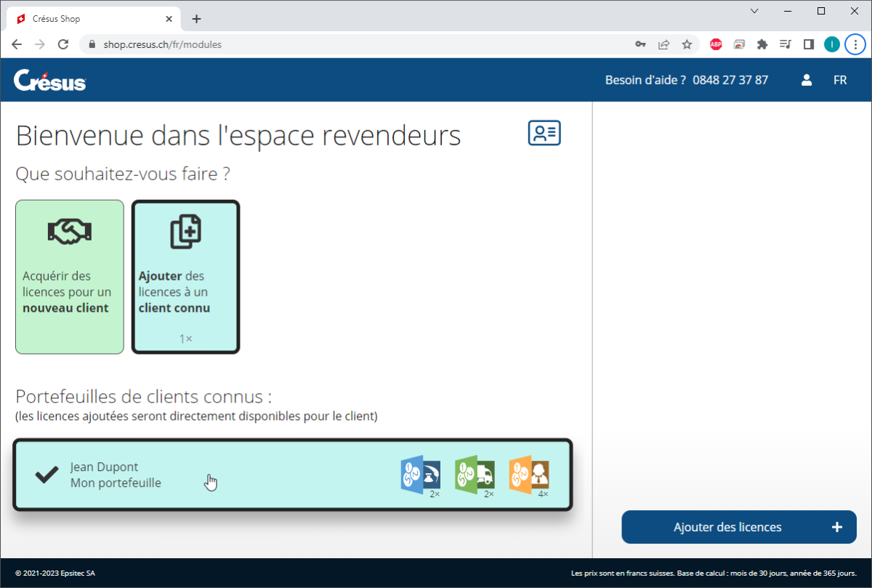The width and height of the screenshot is (872, 588).
Task: Toggle selection of the Jean Dupont portfolio
Action: [291, 475]
